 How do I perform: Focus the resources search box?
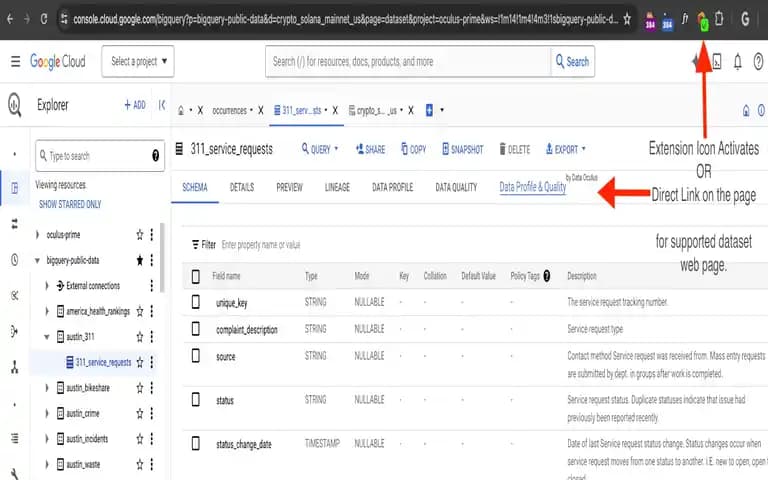point(408,62)
